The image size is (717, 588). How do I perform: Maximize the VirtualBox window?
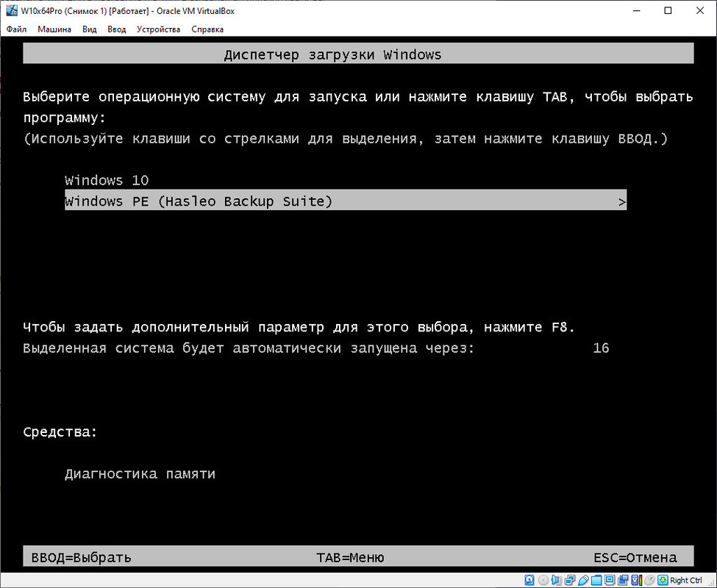(668, 11)
